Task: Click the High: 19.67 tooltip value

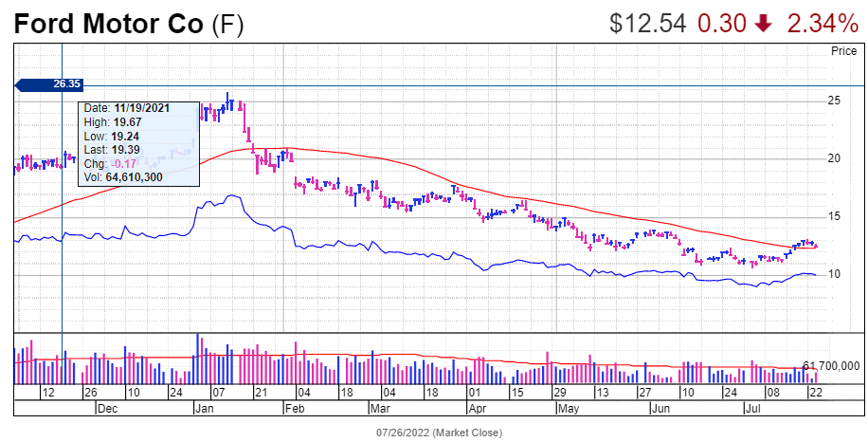Action: [x=111, y=121]
